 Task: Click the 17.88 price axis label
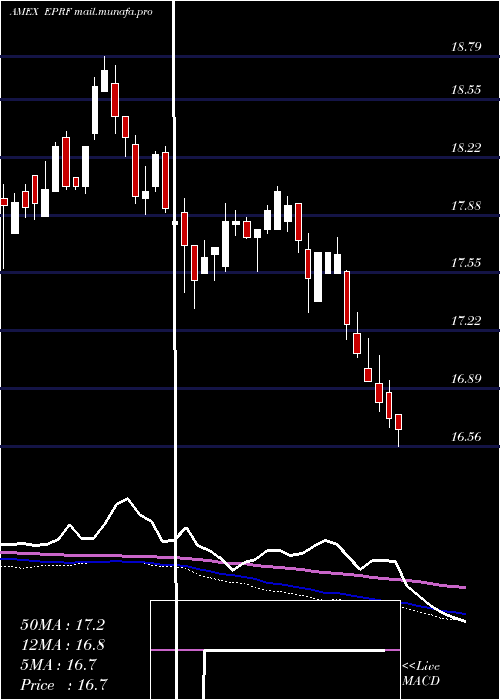pos(466,206)
